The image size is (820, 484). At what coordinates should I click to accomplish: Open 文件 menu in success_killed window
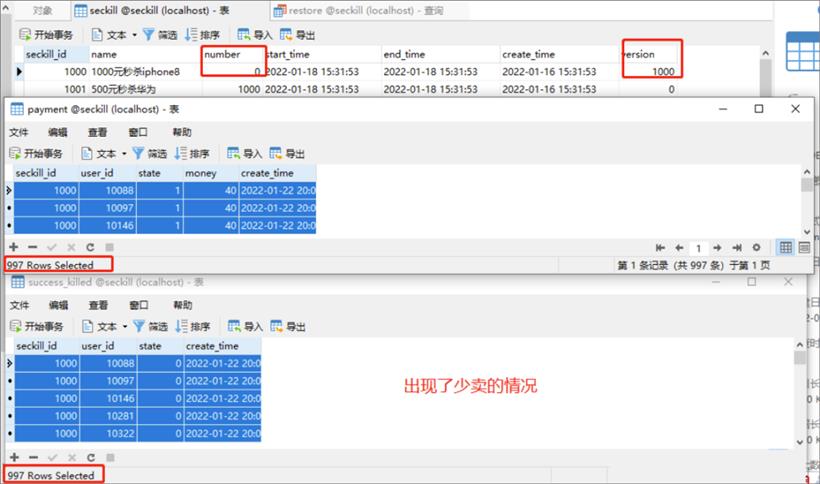pyautogui.click(x=19, y=305)
